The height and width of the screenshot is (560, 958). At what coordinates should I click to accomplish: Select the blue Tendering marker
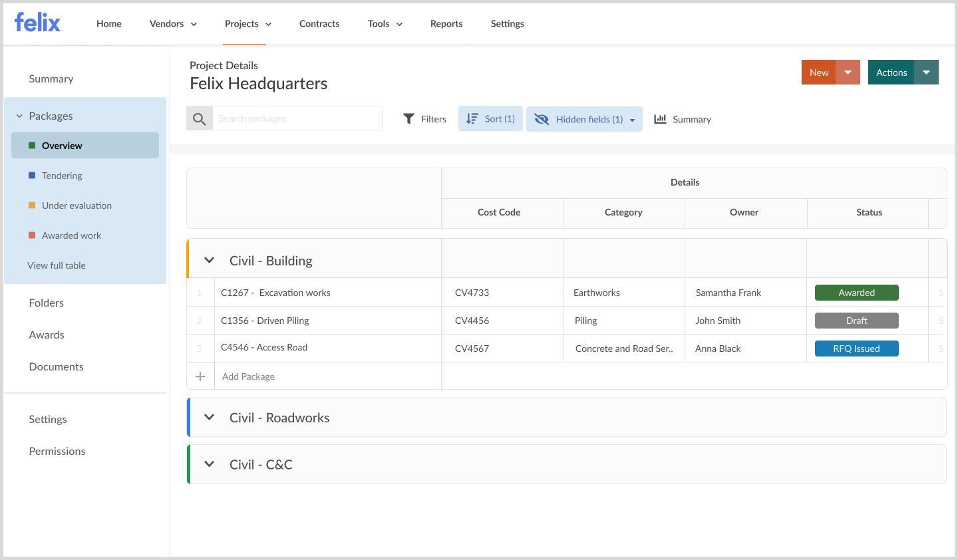[x=32, y=176]
